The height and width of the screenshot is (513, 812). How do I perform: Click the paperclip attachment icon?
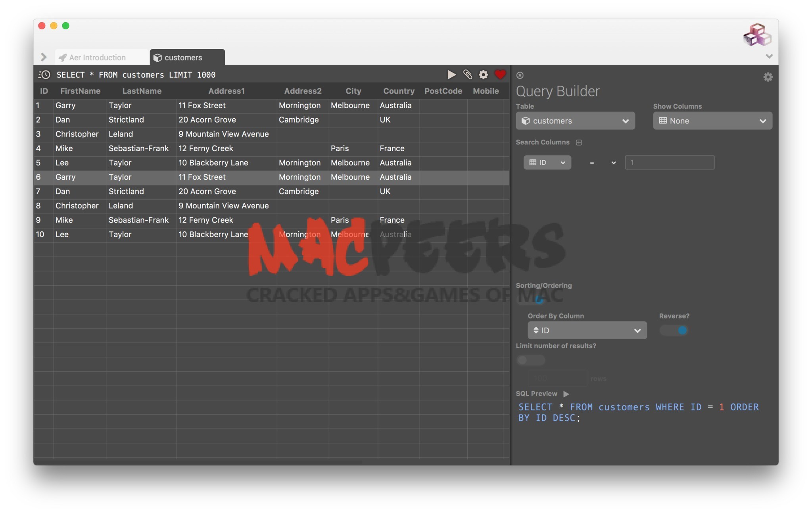[x=467, y=75]
